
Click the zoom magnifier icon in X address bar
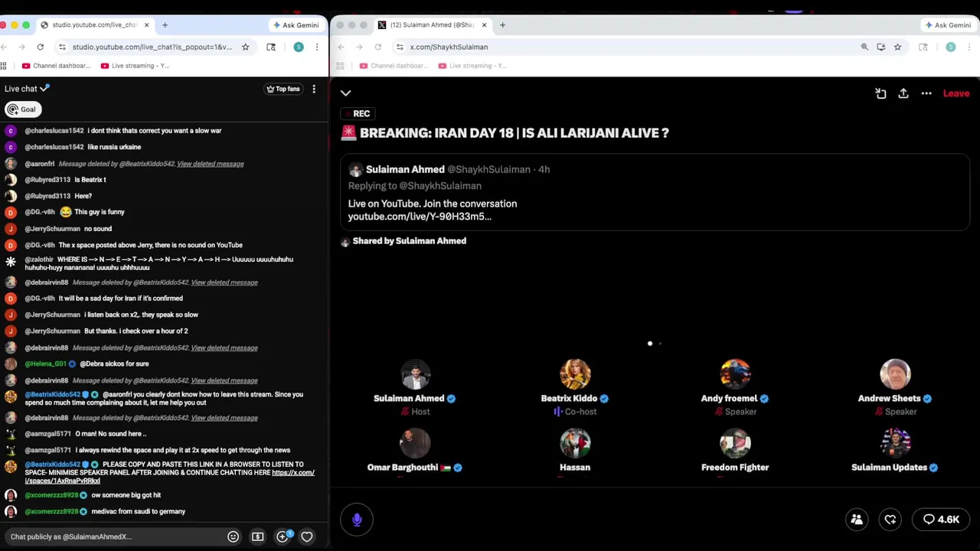point(864,47)
